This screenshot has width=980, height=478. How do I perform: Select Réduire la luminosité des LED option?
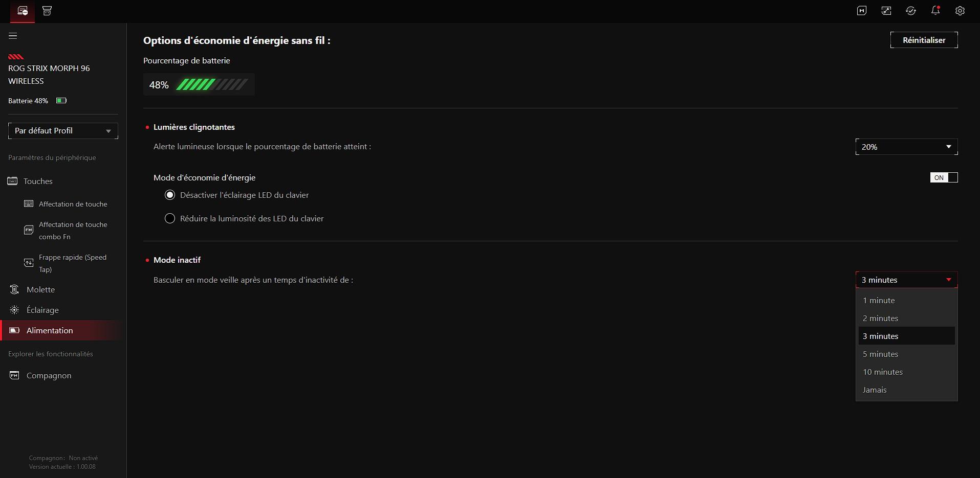tap(170, 218)
